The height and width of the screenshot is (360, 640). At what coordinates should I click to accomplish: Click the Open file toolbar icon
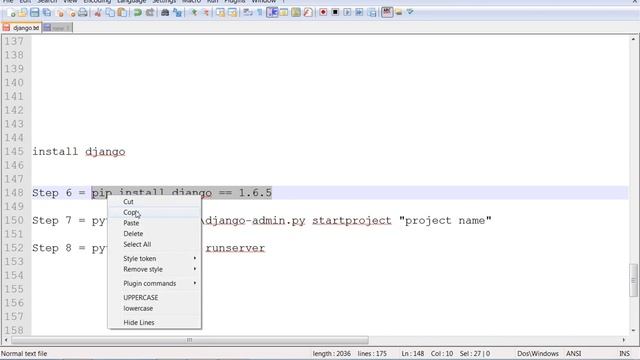[22, 13]
